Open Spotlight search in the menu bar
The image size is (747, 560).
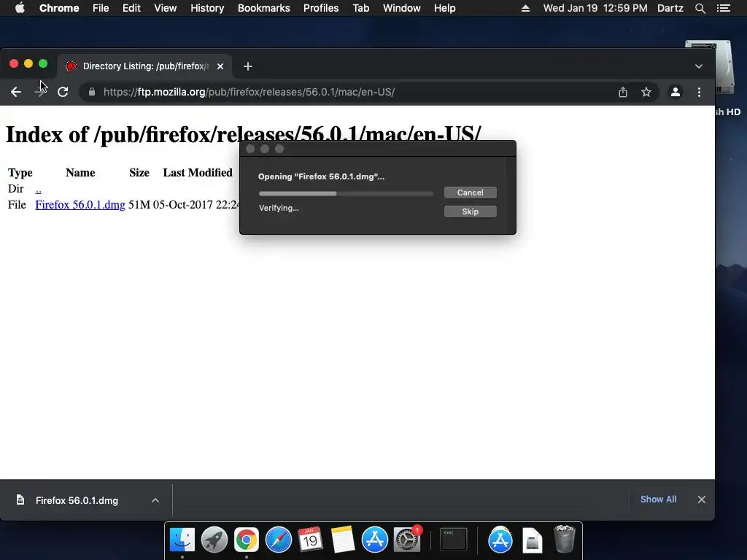pos(700,8)
